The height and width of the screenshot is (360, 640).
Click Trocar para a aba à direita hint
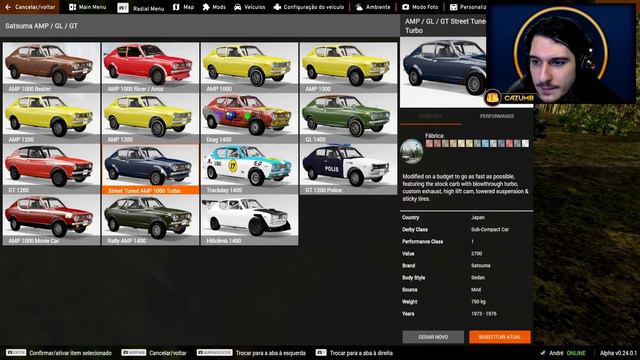(361, 353)
